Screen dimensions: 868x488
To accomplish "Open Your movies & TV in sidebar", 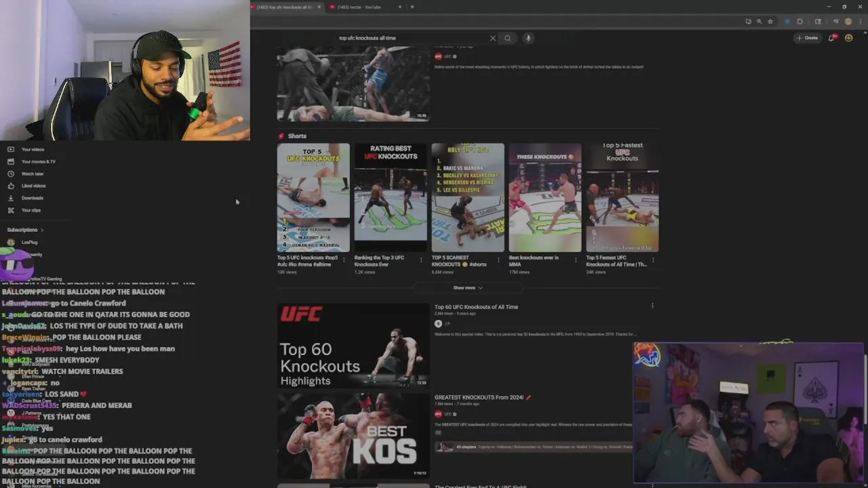I will (31, 161).
